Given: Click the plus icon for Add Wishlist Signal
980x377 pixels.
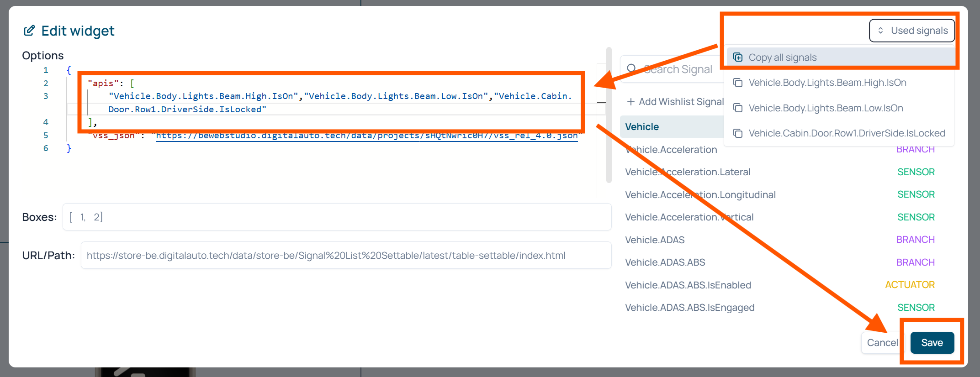Looking at the screenshot, I should coord(630,102).
